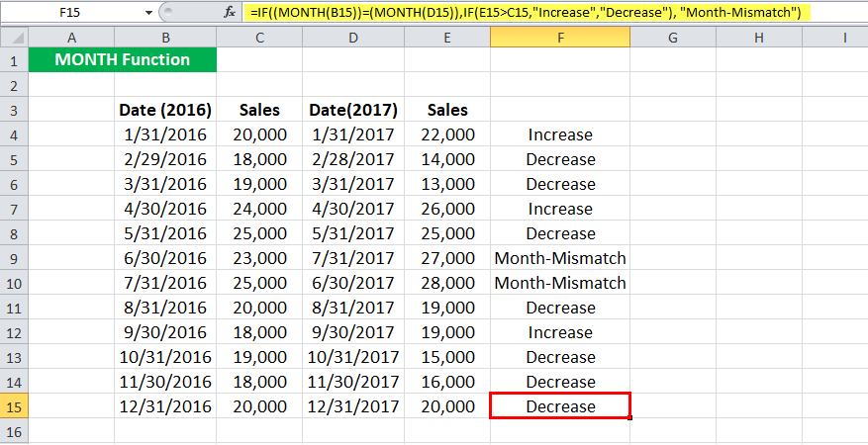Select row 9 header
The width and height of the screenshot is (868, 445).
click(14, 258)
